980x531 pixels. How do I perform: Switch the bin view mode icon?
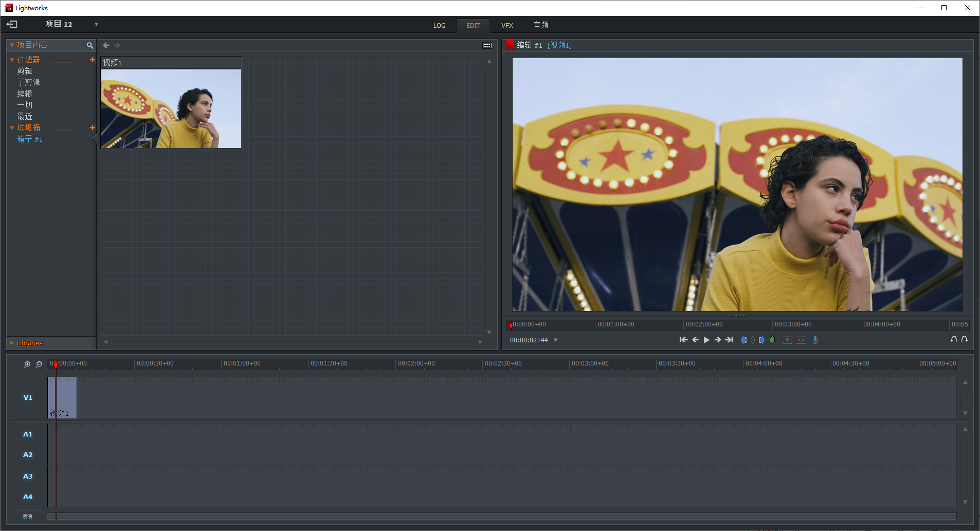pyautogui.click(x=487, y=45)
